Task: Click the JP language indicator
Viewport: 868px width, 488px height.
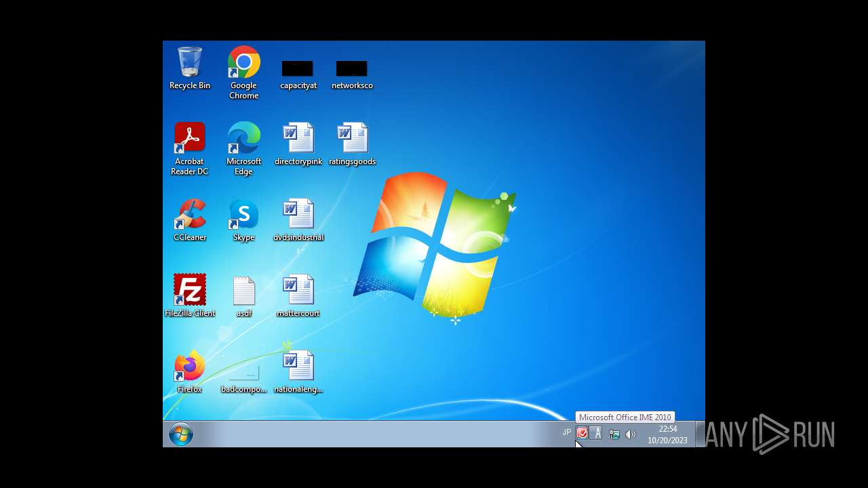Action: (566, 432)
